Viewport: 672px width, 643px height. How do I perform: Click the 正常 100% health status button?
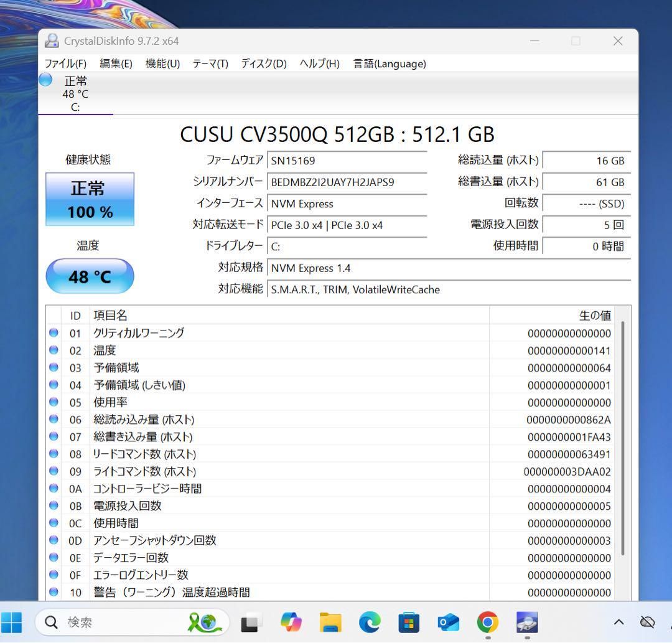point(90,199)
